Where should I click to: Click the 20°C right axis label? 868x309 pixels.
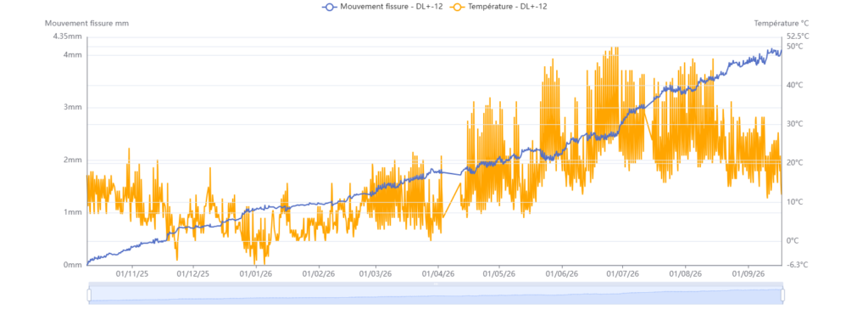pos(795,162)
